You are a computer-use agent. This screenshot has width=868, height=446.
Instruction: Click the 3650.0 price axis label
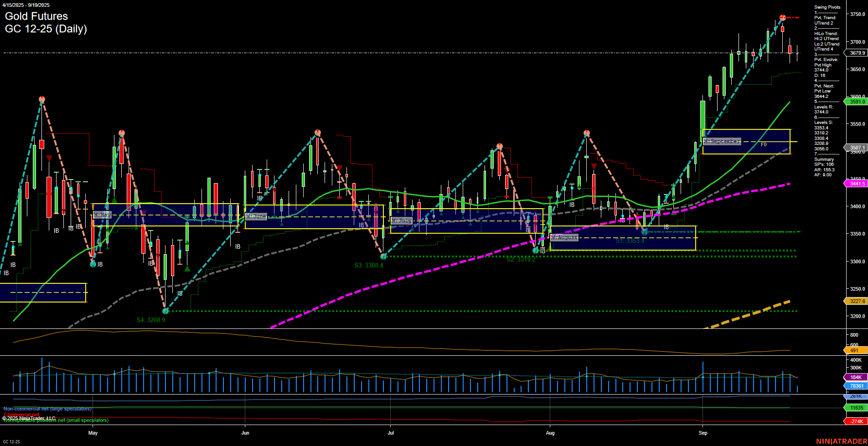(858, 69)
